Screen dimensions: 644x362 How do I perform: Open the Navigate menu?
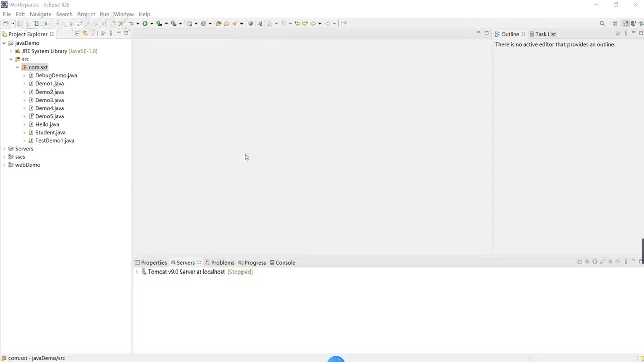(x=40, y=14)
